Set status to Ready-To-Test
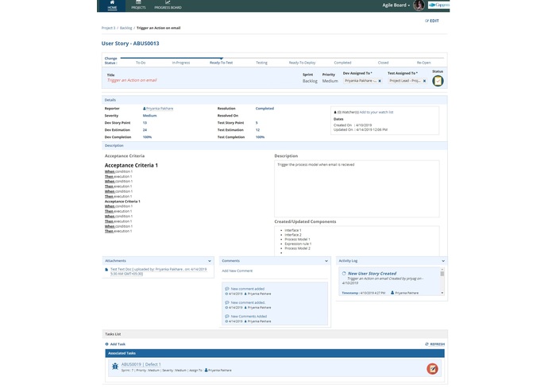 click(221, 63)
